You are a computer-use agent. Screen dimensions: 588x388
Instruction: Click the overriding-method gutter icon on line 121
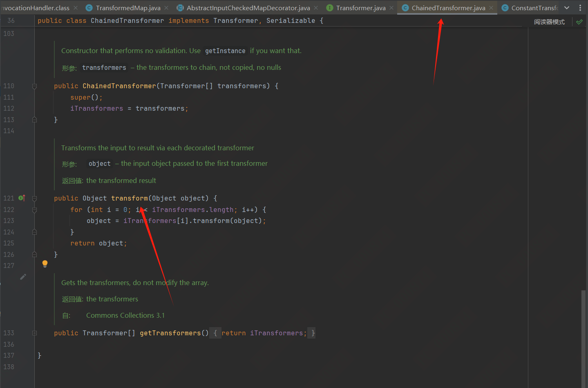(22, 198)
